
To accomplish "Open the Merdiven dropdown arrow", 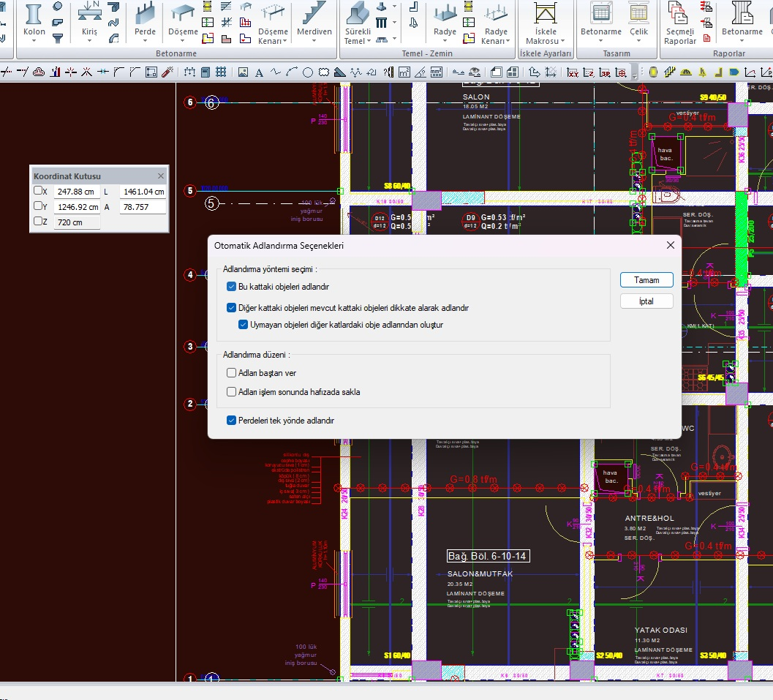I will point(314,41).
